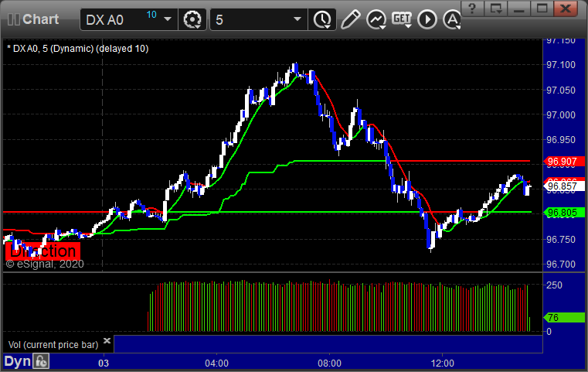The width and height of the screenshot is (588, 372).
Task: Click the GET data download icon
Action: tap(402, 19)
